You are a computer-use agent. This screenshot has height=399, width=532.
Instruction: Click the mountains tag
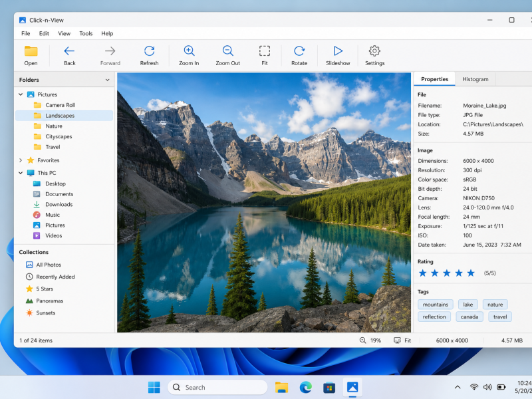(436, 305)
